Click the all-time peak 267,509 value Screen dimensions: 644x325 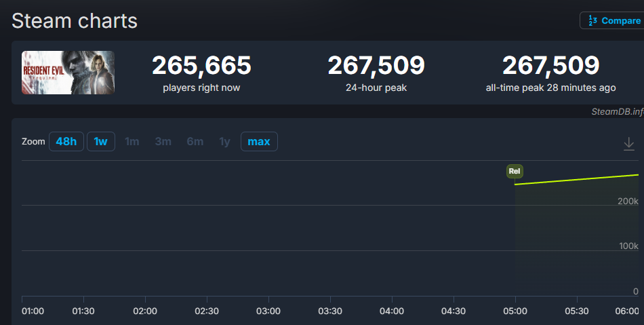[550, 66]
